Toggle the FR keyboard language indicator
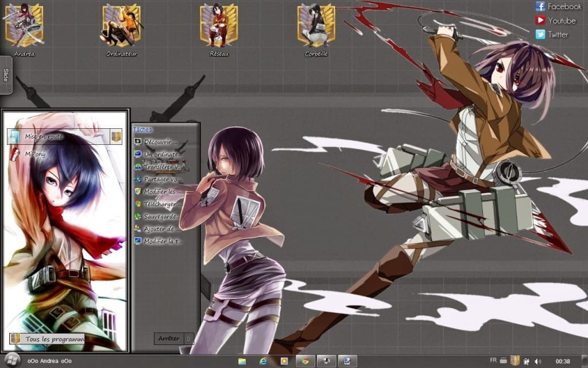 click(x=493, y=361)
